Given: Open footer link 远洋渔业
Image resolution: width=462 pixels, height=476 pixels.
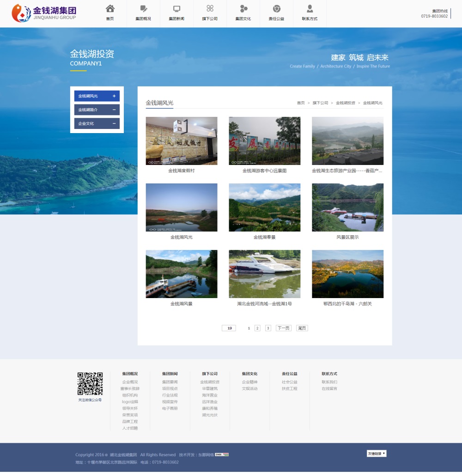Looking at the screenshot, I should pos(210,402).
